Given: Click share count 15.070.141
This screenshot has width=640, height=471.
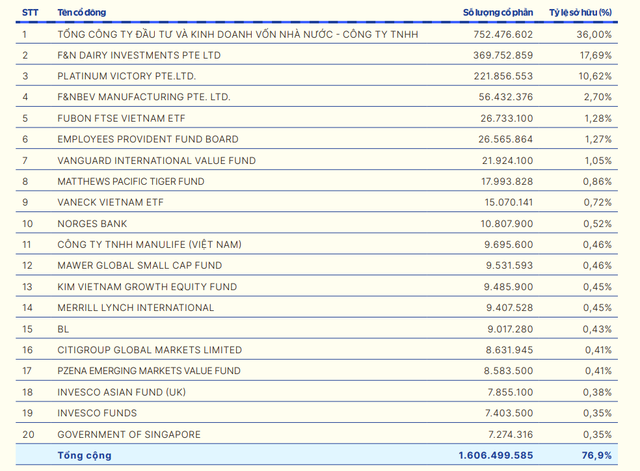Looking at the screenshot, I should pos(509,202).
